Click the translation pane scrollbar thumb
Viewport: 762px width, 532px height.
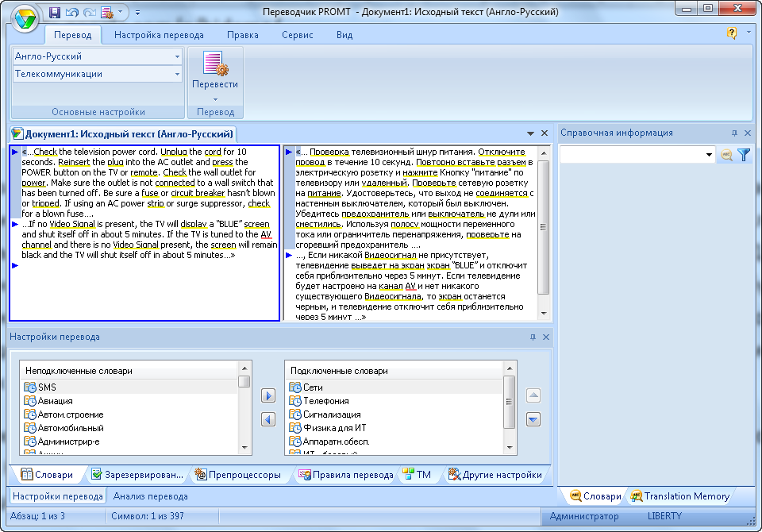pyautogui.click(x=543, y=226)
